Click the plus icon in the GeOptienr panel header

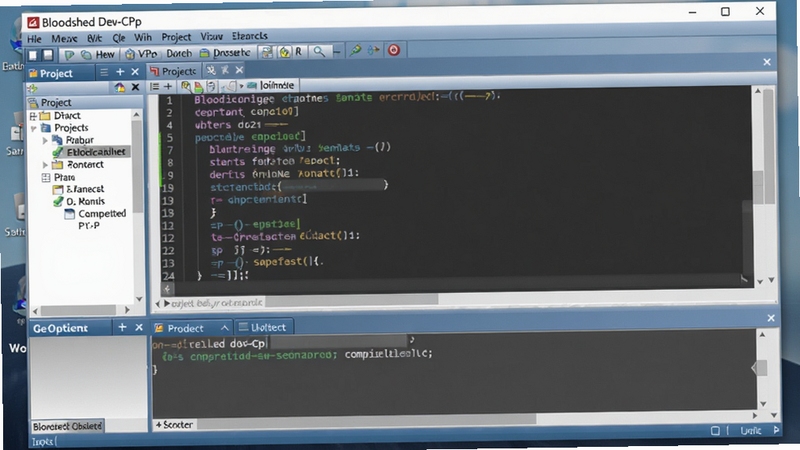point(122,328)
